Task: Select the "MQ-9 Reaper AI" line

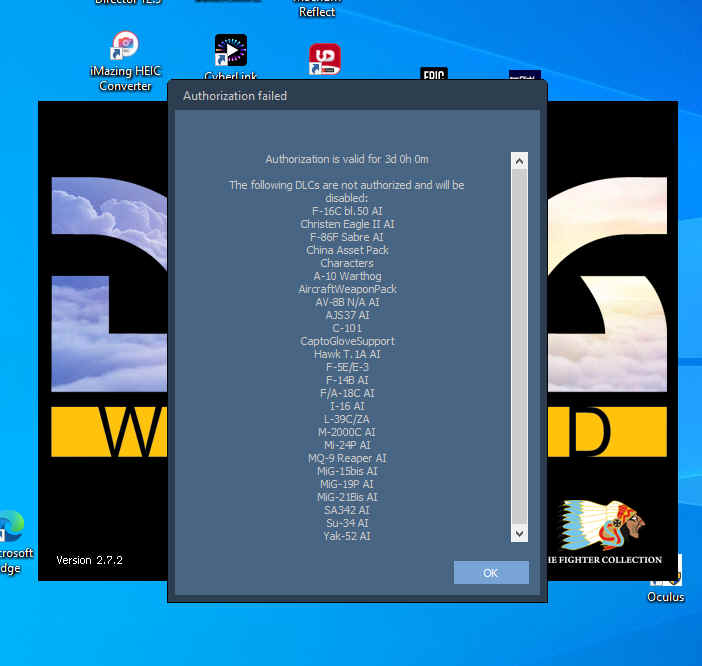Action: coord(347,458)
